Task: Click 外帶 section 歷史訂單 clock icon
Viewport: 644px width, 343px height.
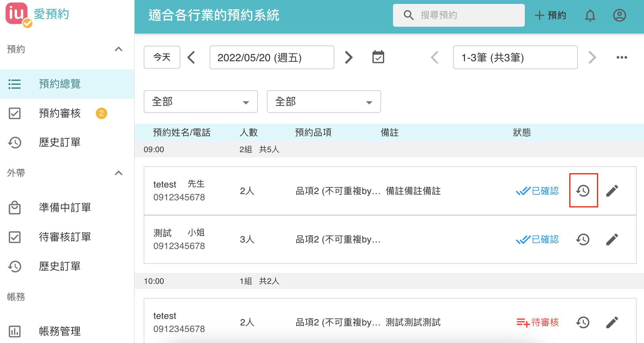Action: point(14,266)
